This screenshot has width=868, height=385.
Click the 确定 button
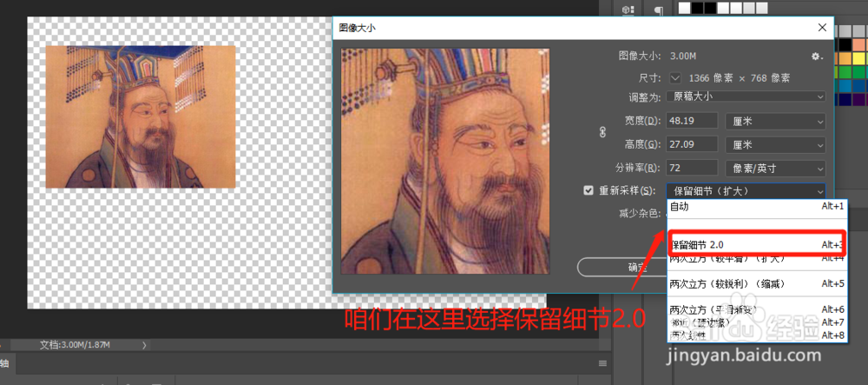[621, 267]
